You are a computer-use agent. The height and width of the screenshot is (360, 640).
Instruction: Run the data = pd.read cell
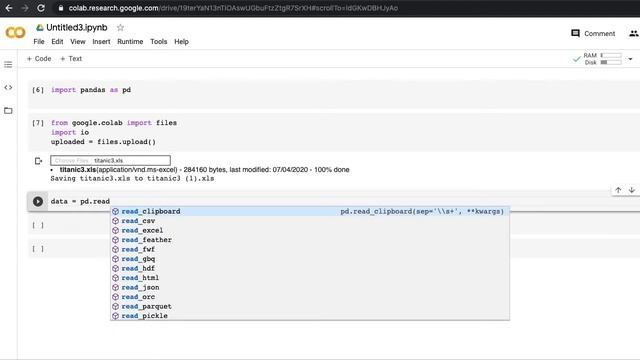(x=38, y=201)
